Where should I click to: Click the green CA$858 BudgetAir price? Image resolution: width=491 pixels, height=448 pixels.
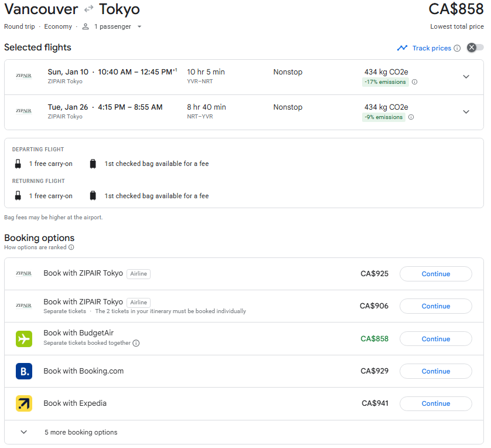coord(374,339)
